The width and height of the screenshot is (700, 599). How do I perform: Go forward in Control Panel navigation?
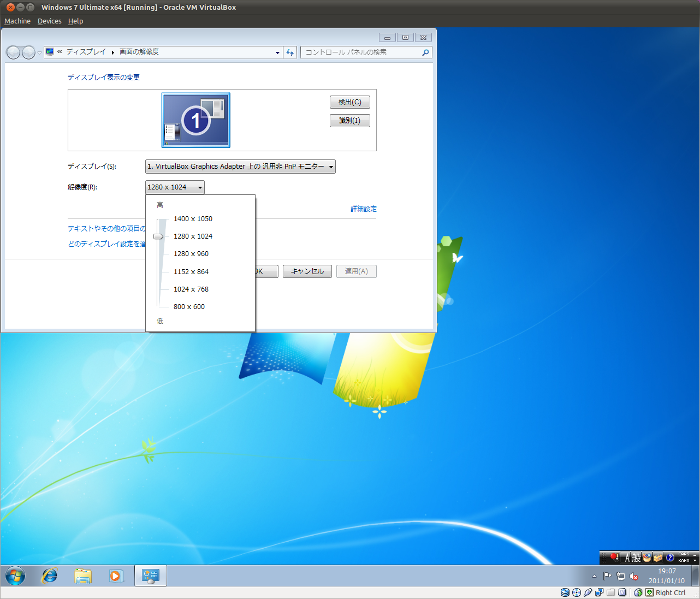pyautogui.click(x=28, y=52)
